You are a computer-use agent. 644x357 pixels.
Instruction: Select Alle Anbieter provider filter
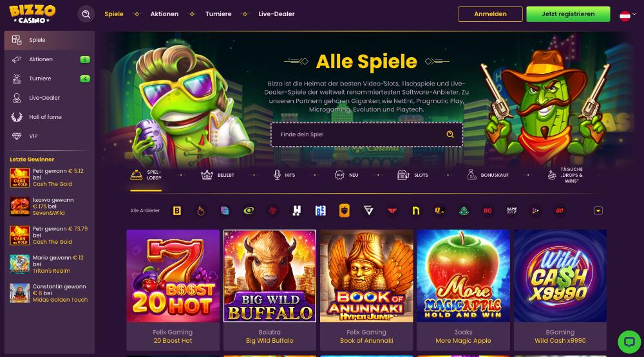tap(145, 210)
